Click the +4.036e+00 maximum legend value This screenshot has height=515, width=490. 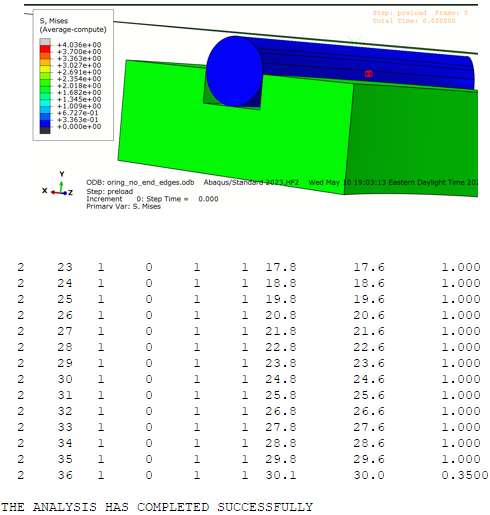pyautogui.click(x=79, y=45)
